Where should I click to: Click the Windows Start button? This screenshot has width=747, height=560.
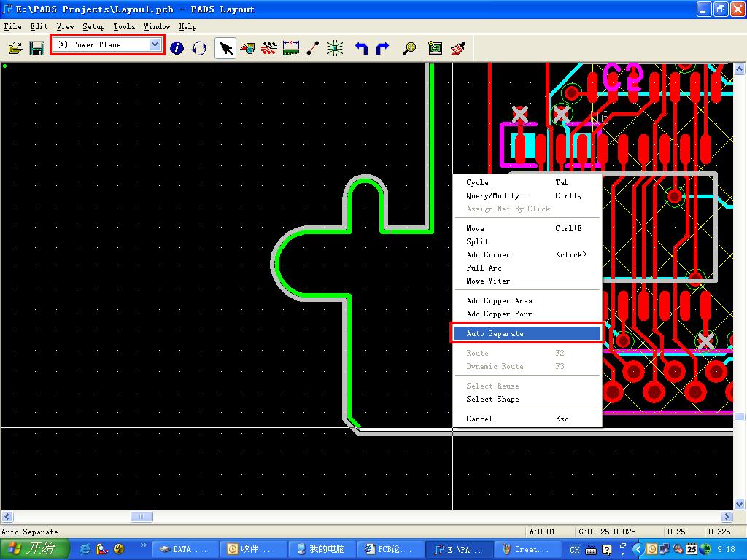(34, 549)
